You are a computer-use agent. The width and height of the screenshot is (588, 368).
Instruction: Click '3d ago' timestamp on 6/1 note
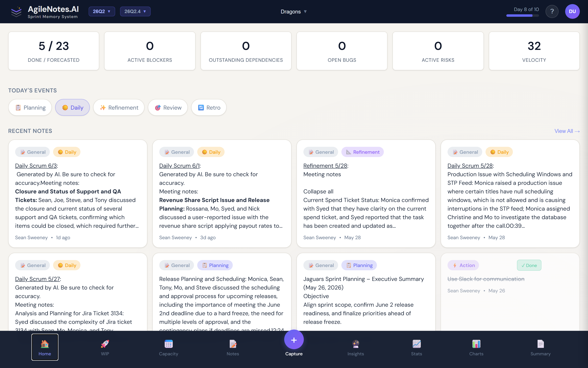[208, 238]
